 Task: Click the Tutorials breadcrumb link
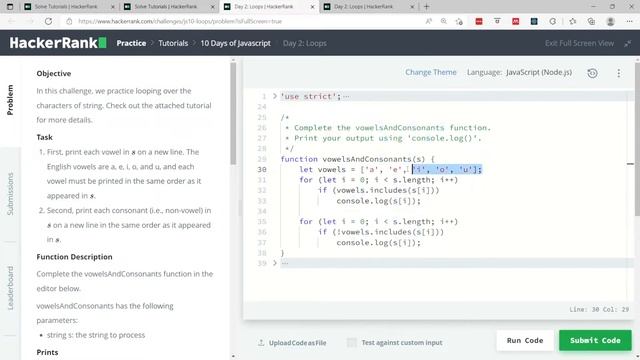tap(173, 43)
